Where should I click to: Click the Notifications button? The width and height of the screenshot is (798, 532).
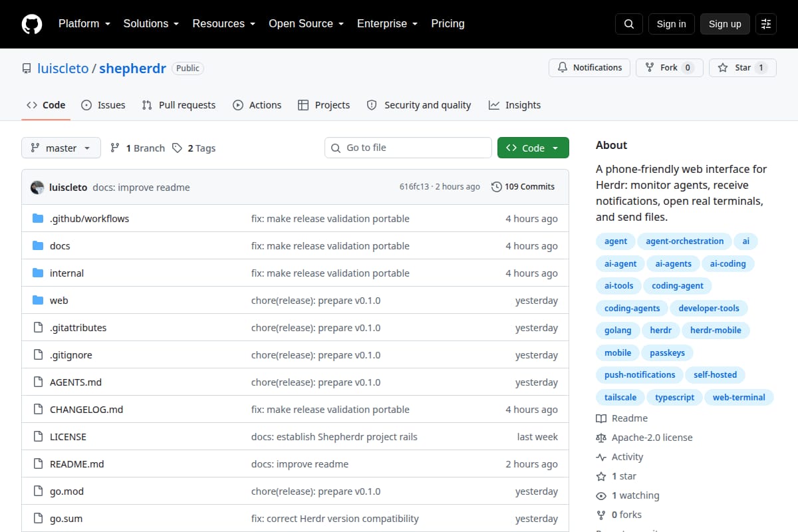[x=589, y=68]
